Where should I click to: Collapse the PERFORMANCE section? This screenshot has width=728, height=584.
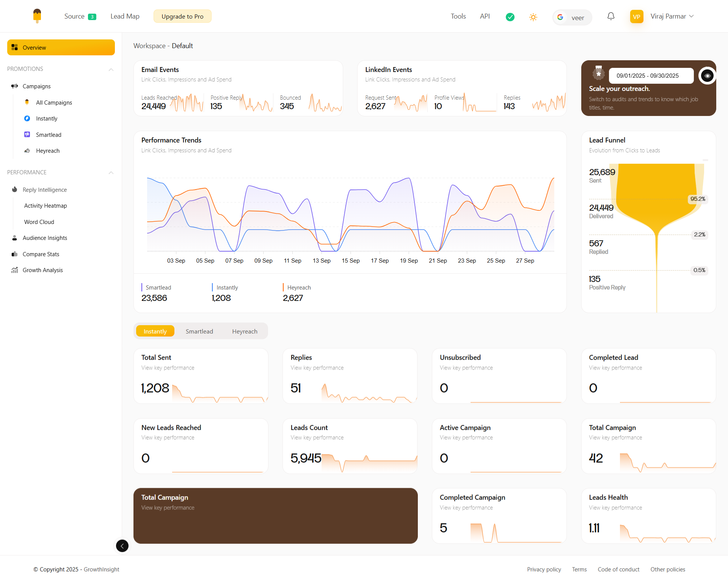pos(111,173)
